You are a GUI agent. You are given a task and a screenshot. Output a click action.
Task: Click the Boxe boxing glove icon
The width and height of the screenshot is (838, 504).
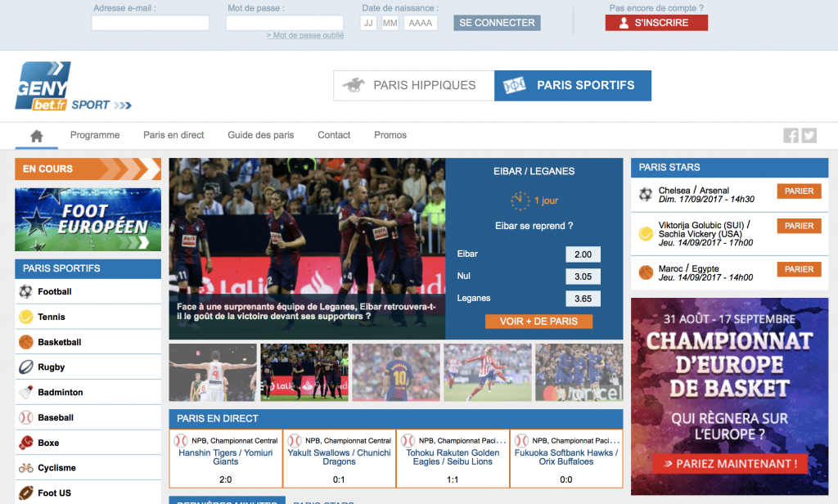click(x=25, y=443)
